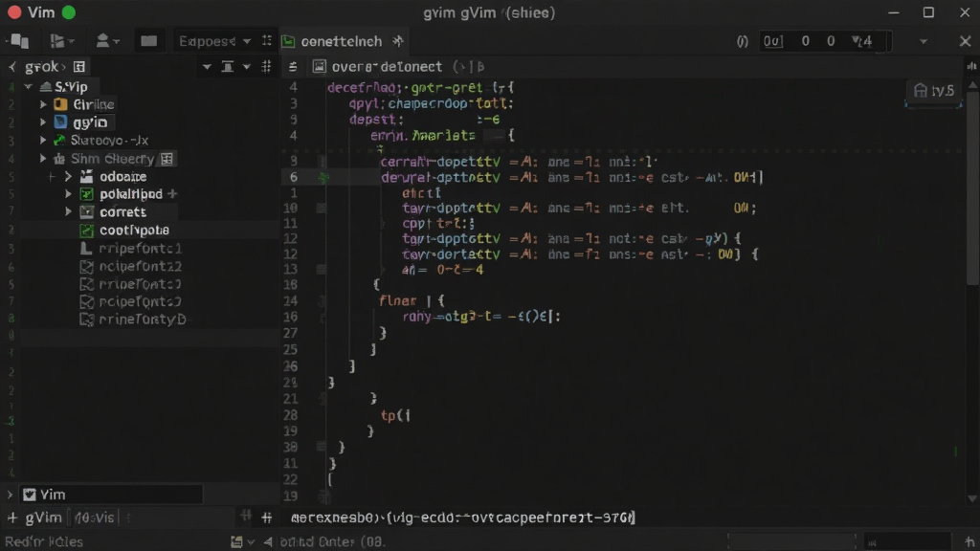The image size is (980, 551).
Task: Open the overe-detonect breadcrumb file
Action: [x=387, y=66]
